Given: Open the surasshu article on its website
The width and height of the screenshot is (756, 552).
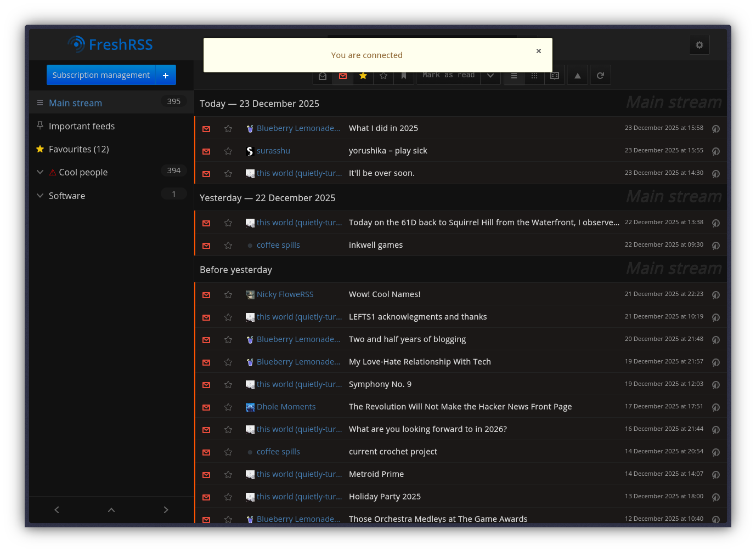Looking at the screenshot, I should pyautogui.click(x=715, y=151).
